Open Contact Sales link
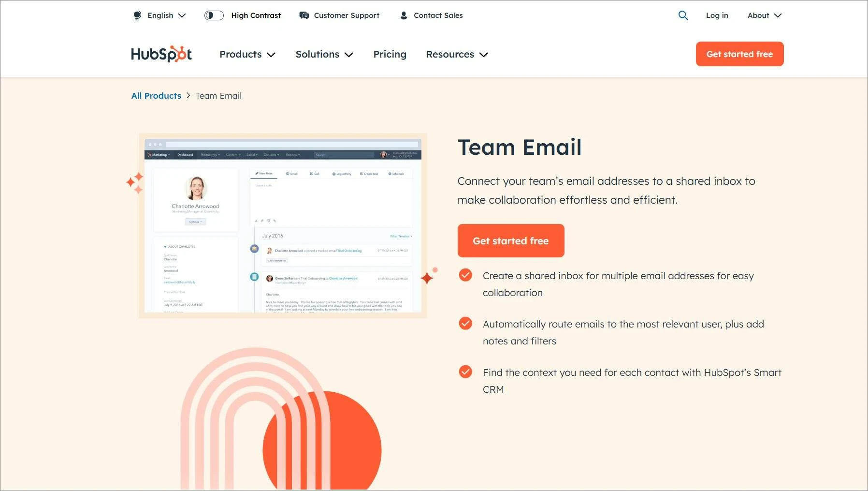The height and width of the screenshot is (491, 868). coord(438,15)
